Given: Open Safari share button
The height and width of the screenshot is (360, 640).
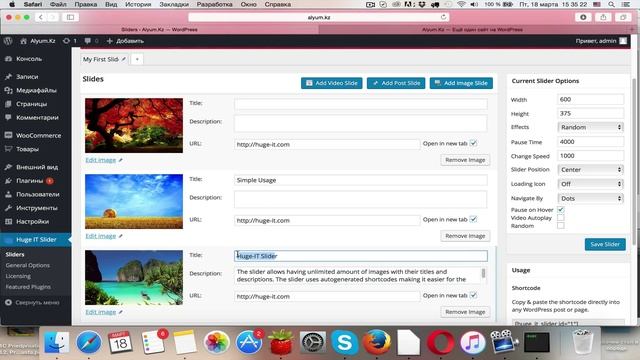Looking at the screenshot, I should click(x=603, y=17).
